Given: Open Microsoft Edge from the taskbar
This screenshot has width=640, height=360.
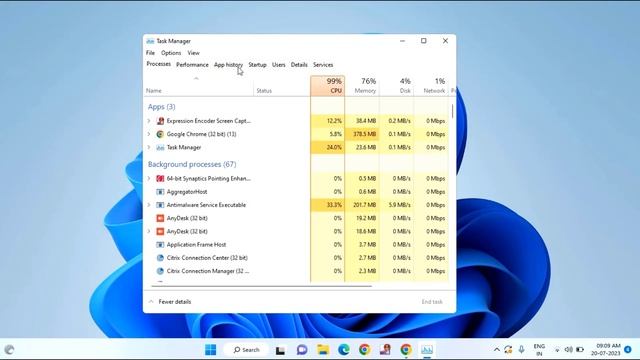Looking at the screenshot, I should pyautogui.click(x=344, y=350).
